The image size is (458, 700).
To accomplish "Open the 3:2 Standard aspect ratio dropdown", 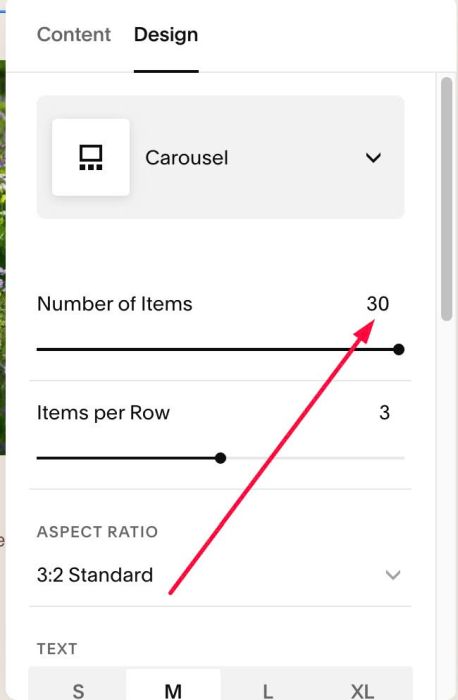I will (220, 575).
